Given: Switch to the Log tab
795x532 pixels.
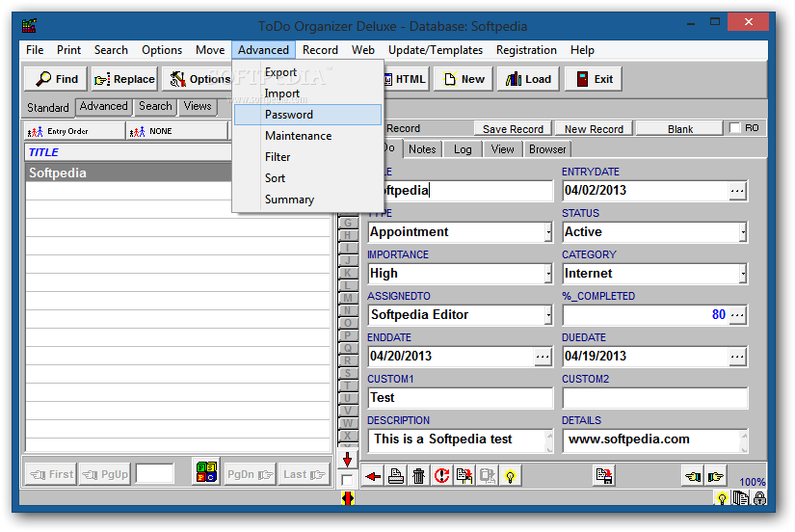Looking at the screenshot, I should tap(463, 149).
